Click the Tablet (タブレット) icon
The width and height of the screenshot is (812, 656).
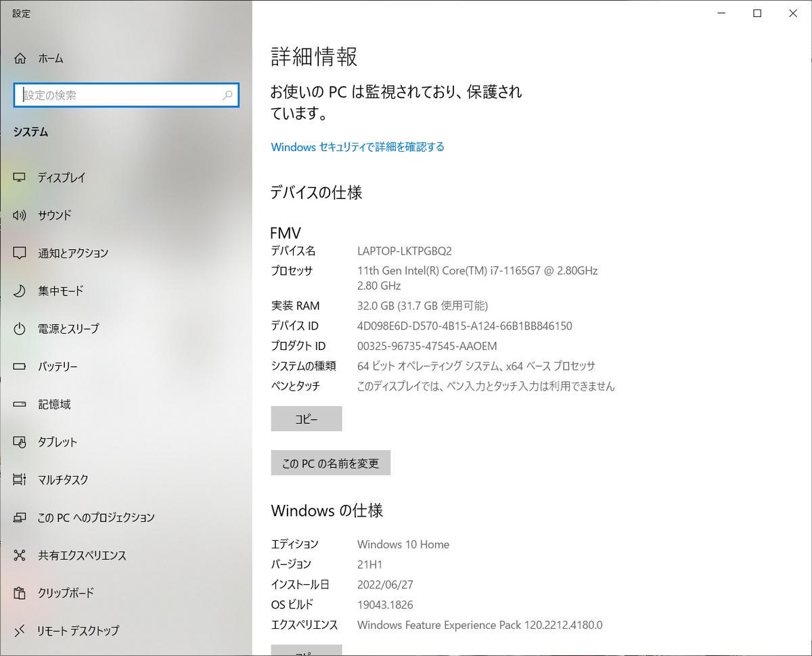point(20,442)
